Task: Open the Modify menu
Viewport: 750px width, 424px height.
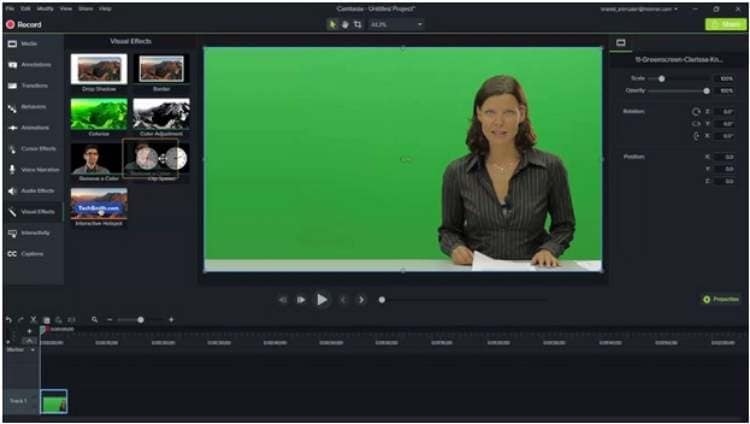Action: coord(45,9)
